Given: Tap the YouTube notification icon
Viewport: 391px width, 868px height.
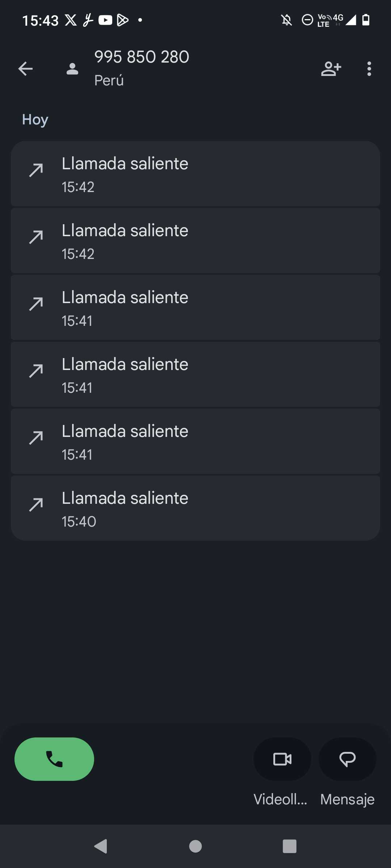Looking at the screenshot, I should point(105,20).
